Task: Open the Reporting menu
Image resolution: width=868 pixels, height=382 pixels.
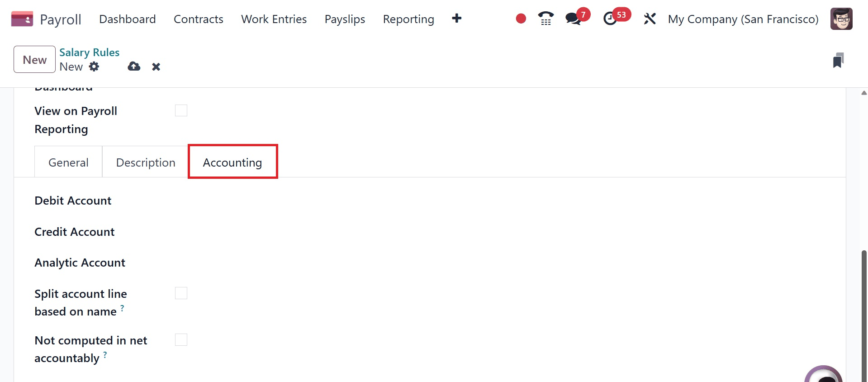Action: (x=408, y=19)
